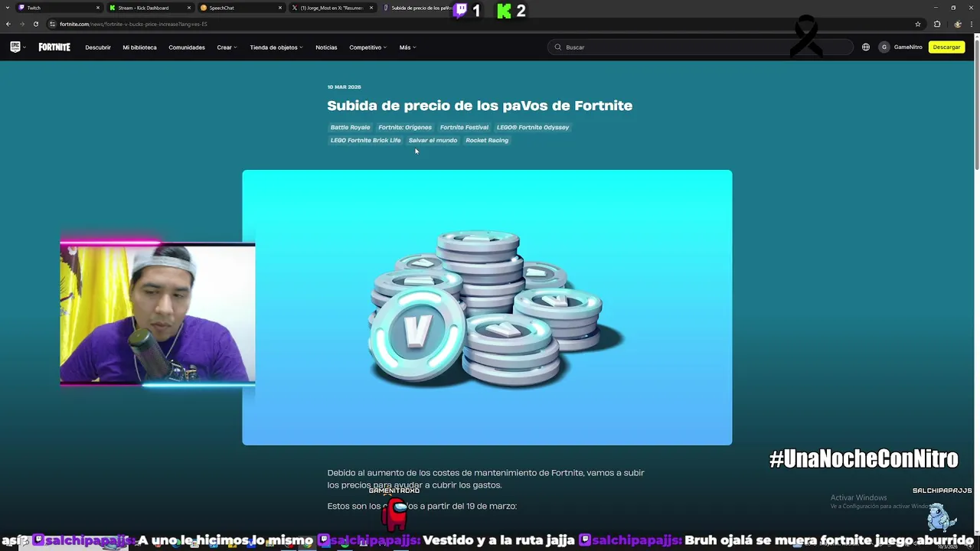This screenshot has width=980, height=551.
Task: Bookmark this page with the star icon
Action: click(918, 24)
